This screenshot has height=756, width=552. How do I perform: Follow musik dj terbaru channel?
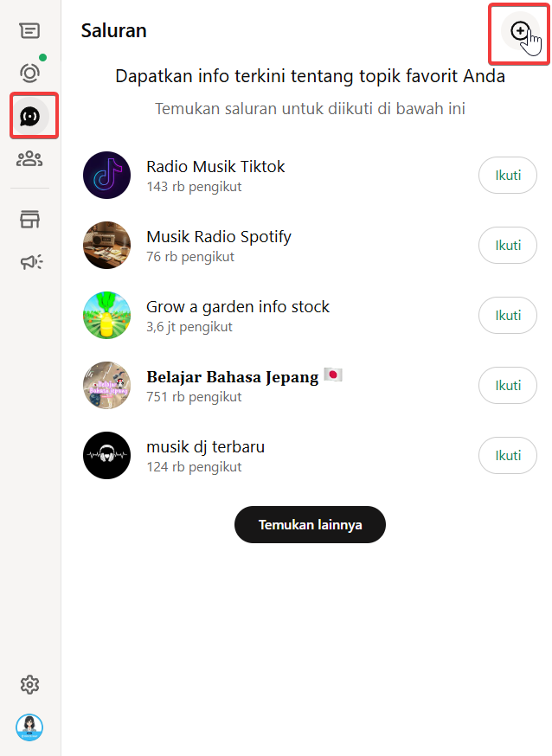coord(508,456)
